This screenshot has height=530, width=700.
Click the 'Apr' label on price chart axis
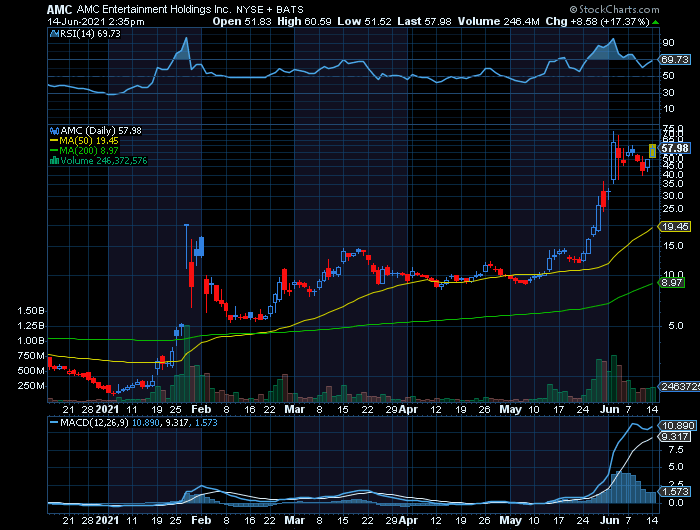click(408, 409)
